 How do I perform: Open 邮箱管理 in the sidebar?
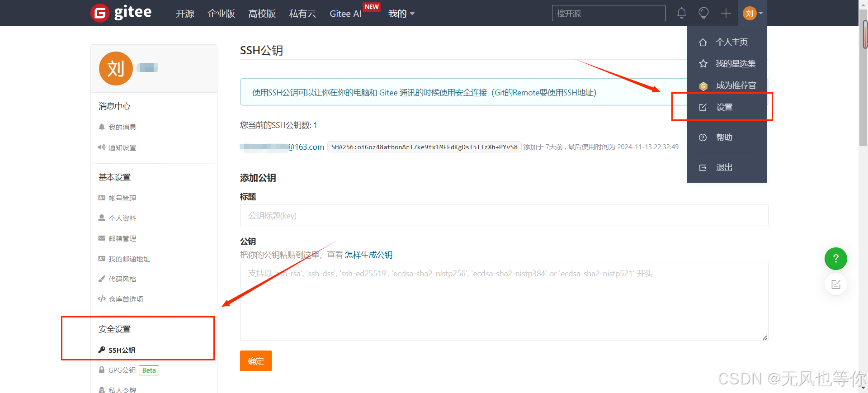click(x=122, y=239)
